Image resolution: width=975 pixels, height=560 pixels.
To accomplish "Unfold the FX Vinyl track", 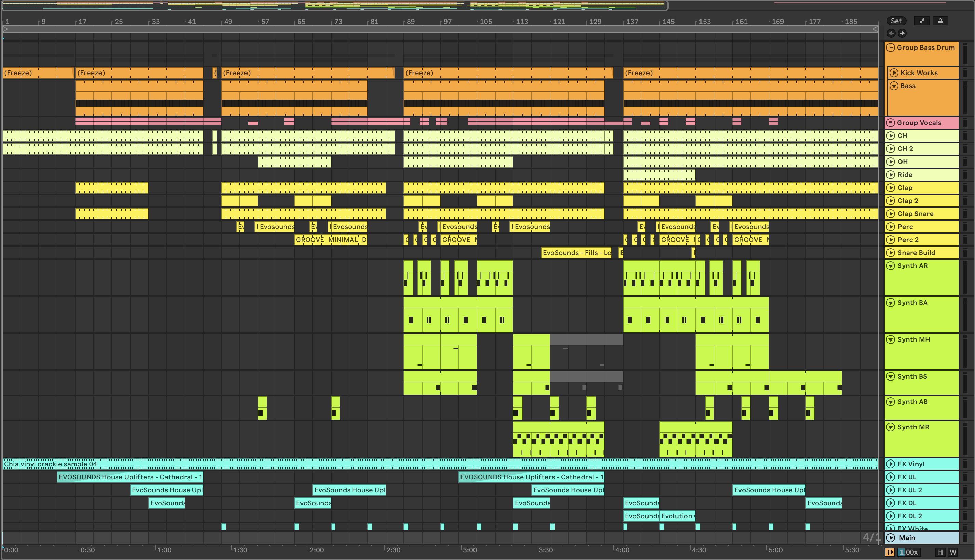I will click(x=891, y=464).
